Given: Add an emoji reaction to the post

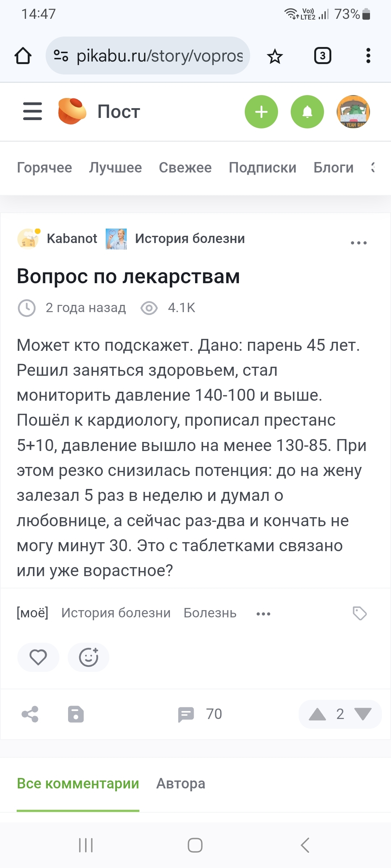Looking at the screenshot, I should click(89, 657).
